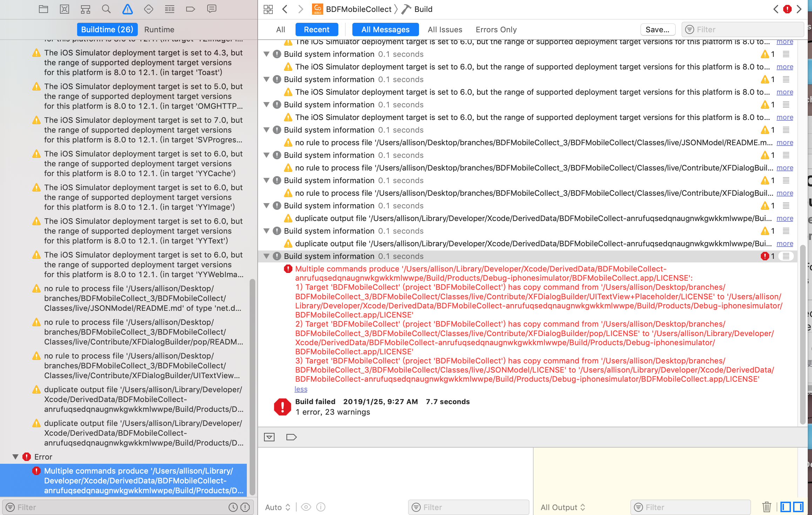Toggle breakpoint activation in the debug bar
The image size is (812, 515).
[x=291, y=437]
